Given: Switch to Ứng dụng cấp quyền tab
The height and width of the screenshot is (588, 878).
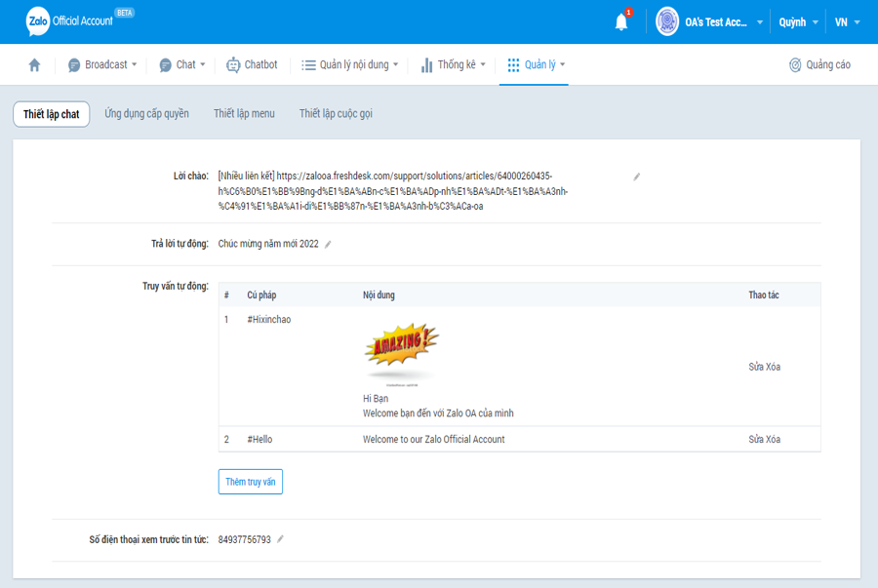Looking at the screenshot, I should coord(147,114).
